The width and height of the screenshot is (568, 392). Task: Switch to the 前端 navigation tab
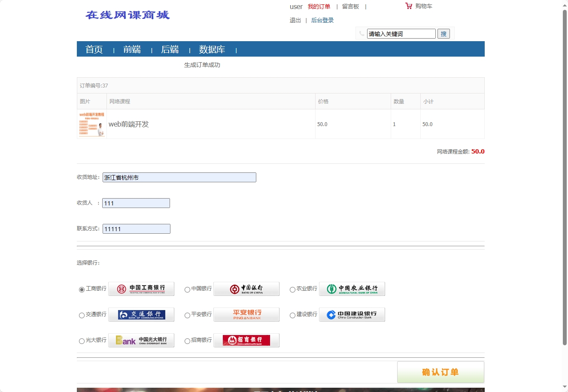tap(132, 49)
